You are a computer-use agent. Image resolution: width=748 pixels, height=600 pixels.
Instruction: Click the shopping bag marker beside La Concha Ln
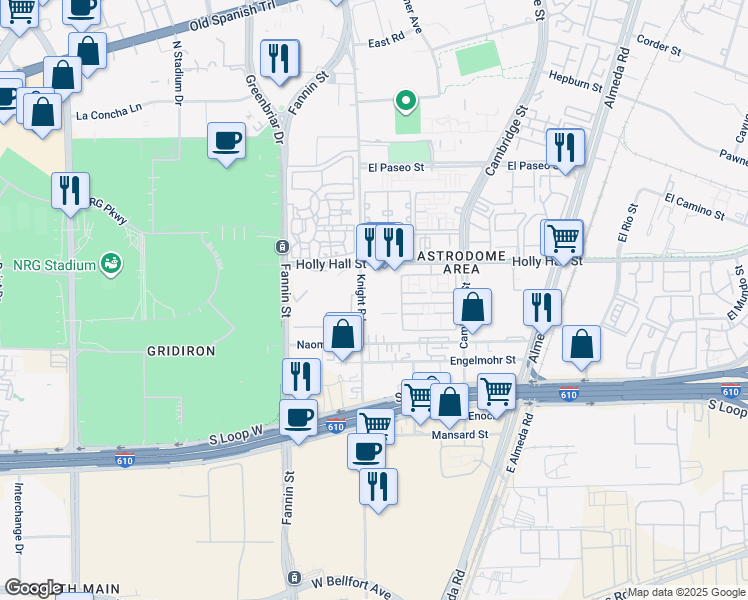click(x=43, y=115)
